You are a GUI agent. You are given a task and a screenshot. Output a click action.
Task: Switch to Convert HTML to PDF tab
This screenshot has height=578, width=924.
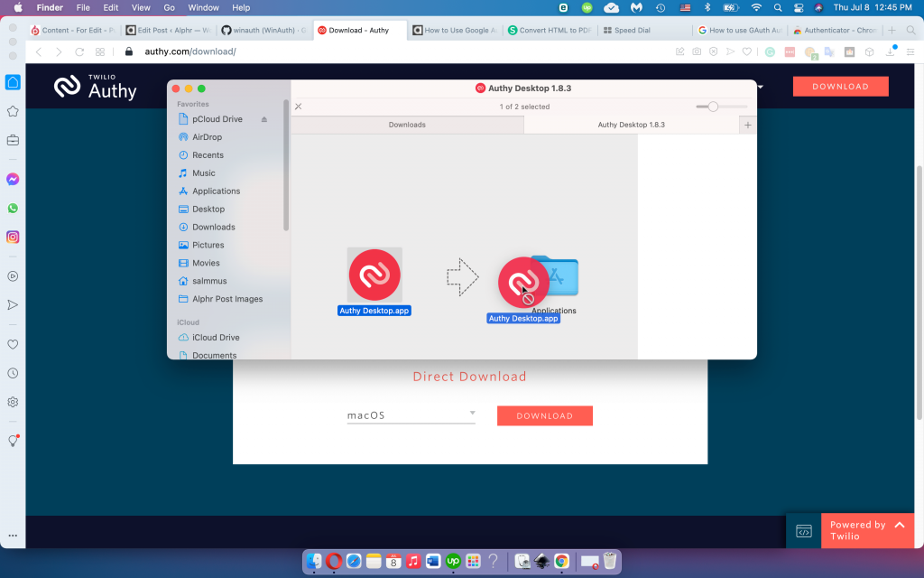point(550,30)
